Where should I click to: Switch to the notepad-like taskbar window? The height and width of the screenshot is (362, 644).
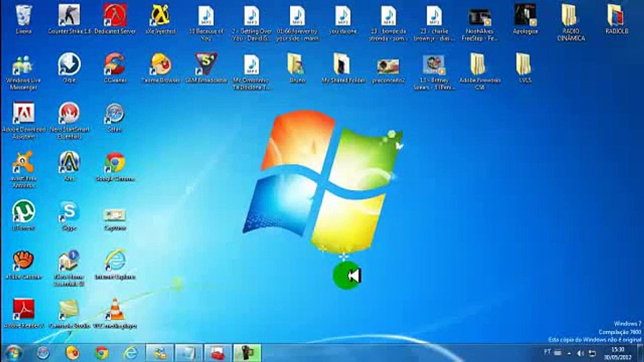(x=189, y=353)
